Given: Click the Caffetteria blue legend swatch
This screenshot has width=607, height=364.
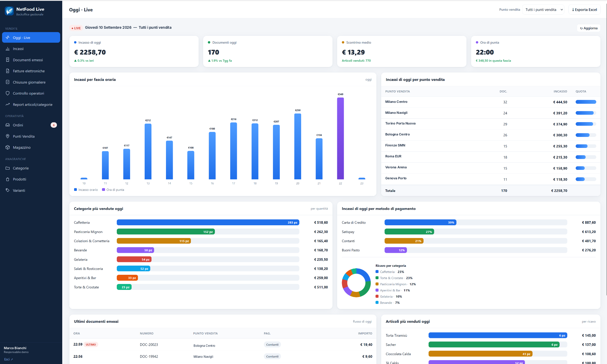Looking at the screenshot, I should [x=377, y=272].
